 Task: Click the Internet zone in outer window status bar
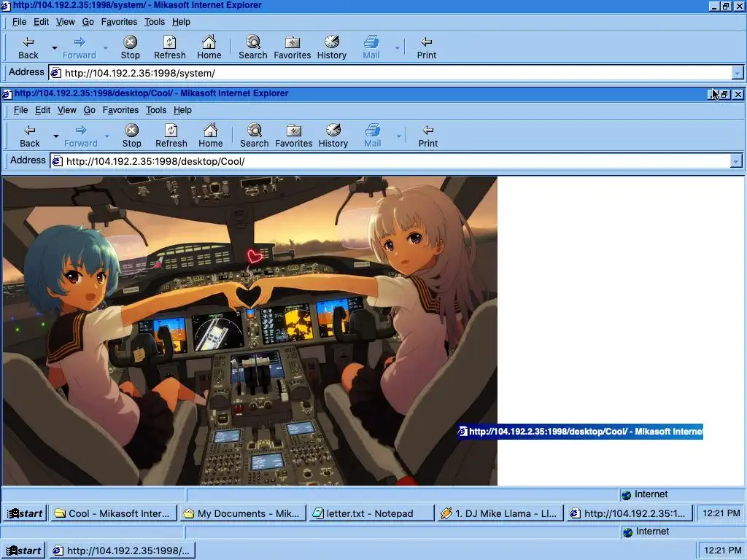pyautogui.click(x=684, y=532)
